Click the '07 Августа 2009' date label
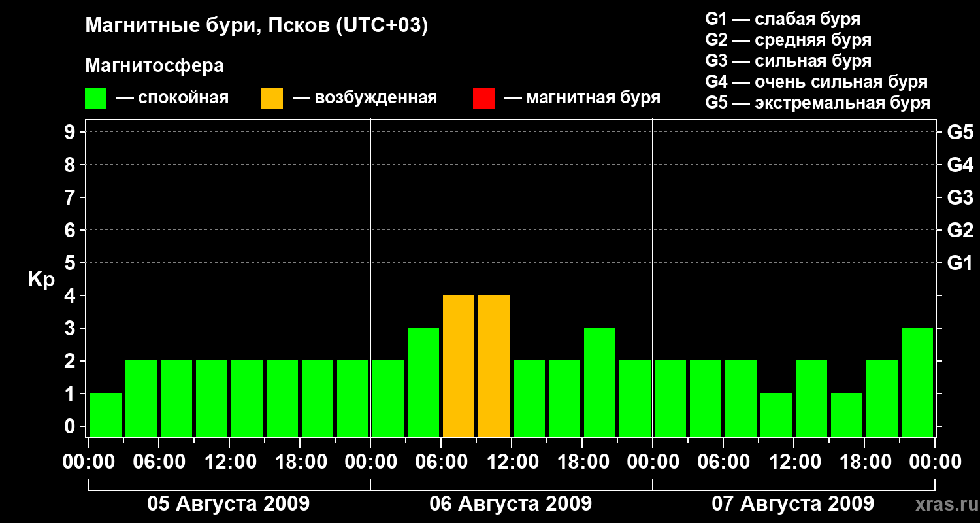Viewport: 980px width, 523px height. [793, 503]
